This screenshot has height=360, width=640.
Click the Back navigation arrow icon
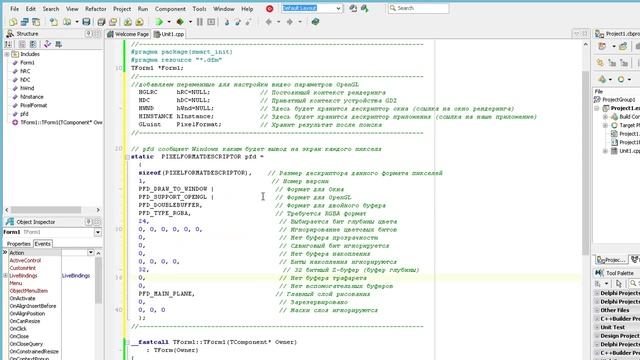pos(269,22)
